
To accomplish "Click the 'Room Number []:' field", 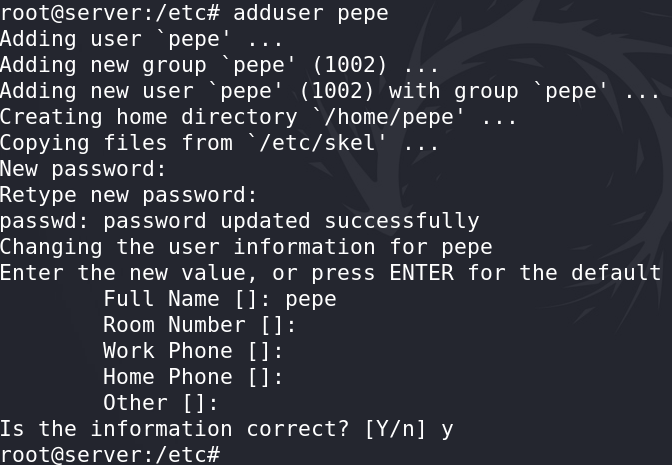I will [199, 325].
